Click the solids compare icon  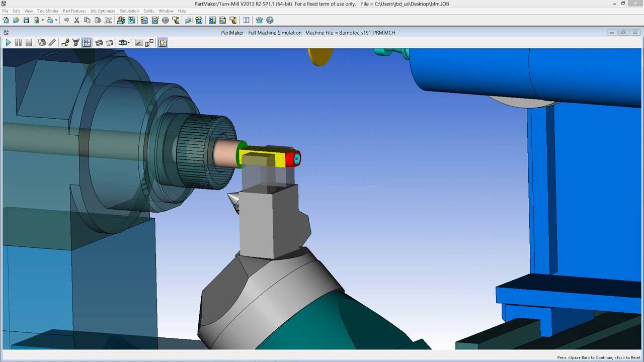(x=149, y=43)
